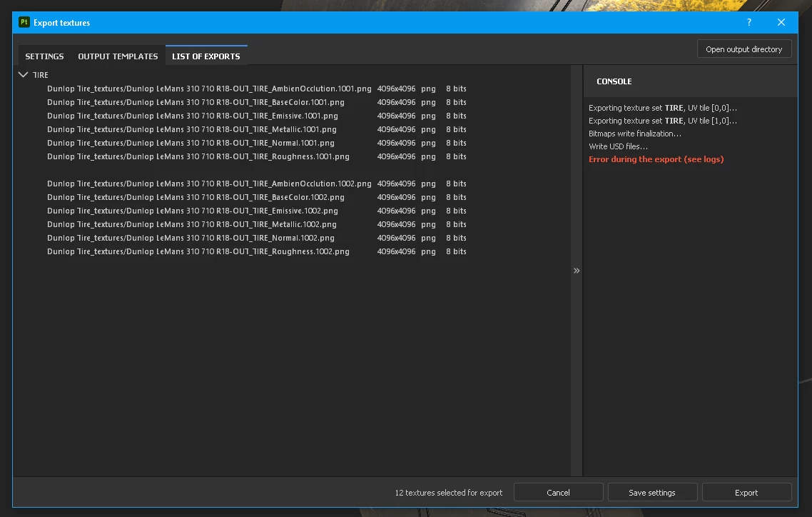812x517 pixels.
Task: Close the Export textures dialog
Action: [x=781, y=22]
